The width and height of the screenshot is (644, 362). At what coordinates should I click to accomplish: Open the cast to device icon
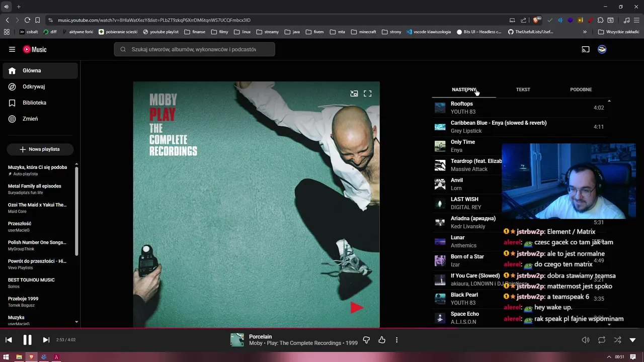pos(586,49)
